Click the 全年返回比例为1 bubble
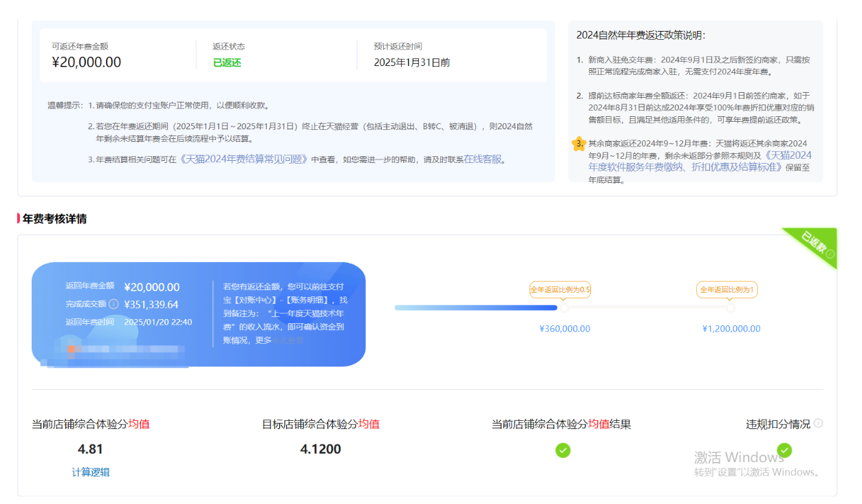The image size is (862, 504). pos(727,289)
